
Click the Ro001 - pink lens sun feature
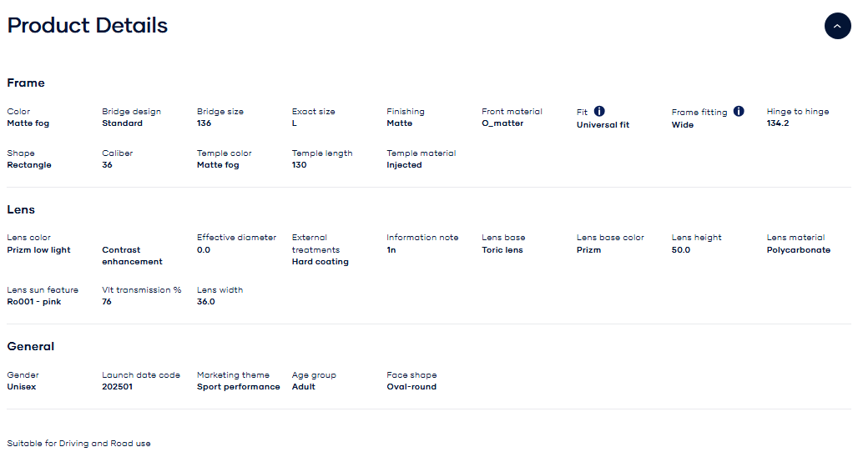click(34, 302)
